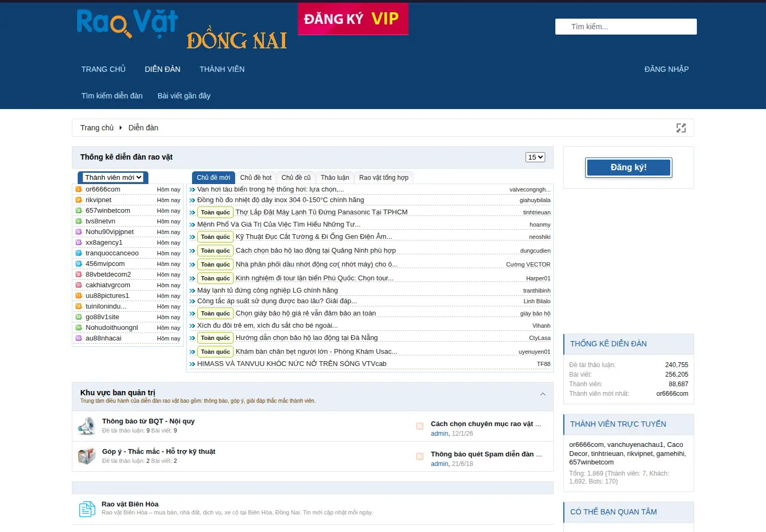Click the Tìm kiếm search field
This screenshot has height=532, width=766.
pyautogui.click(x=626, y=27)
